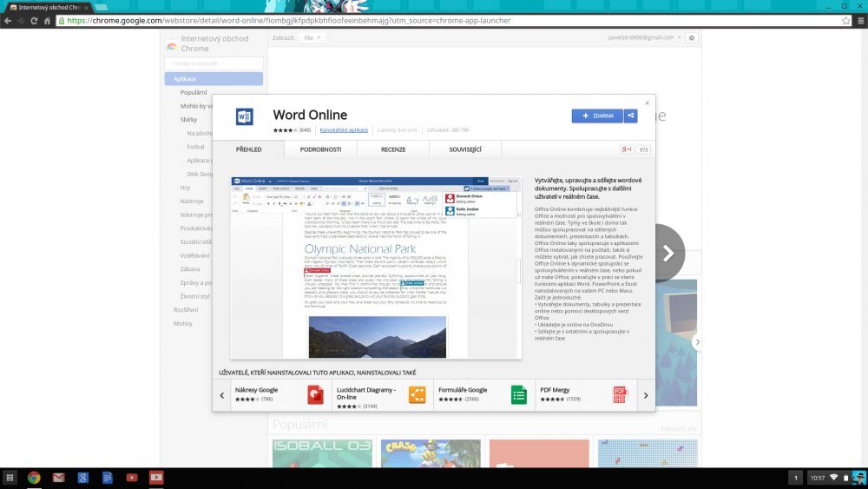Click the Lucidchart orange icon
868x489 pixels.
[x=418, y=395]
